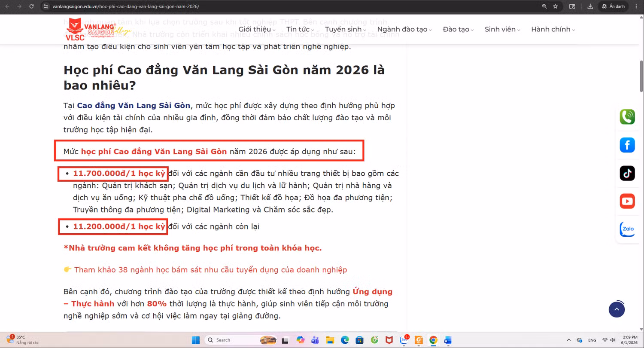Viewport: 644px width, 348px height.
Task: Click the 80% bold red text
Action: click(157, 304)
